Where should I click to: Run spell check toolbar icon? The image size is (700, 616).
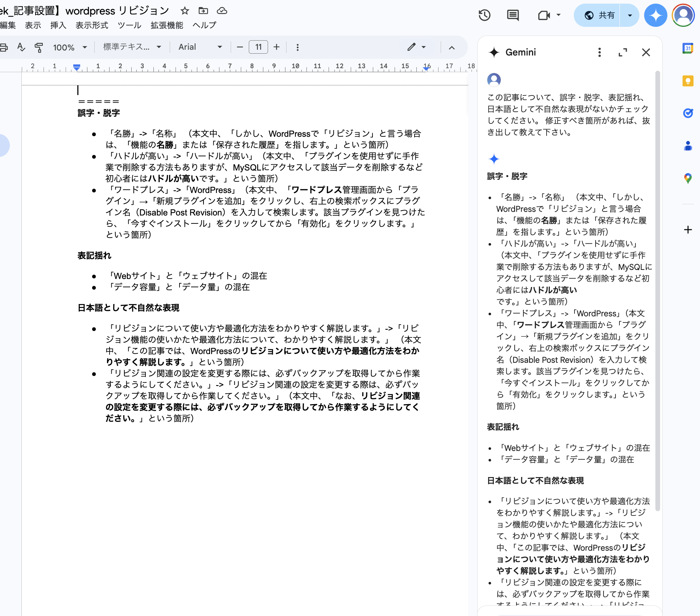coord(21,47)
